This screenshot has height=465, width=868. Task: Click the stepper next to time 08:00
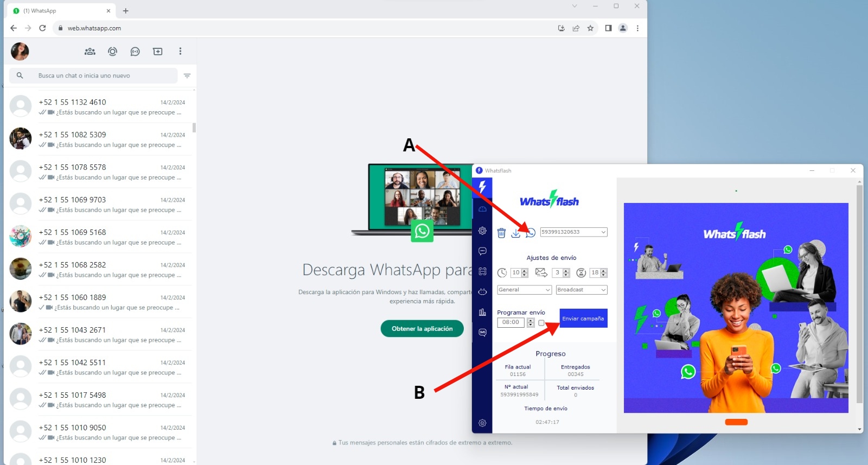point(531,323)
